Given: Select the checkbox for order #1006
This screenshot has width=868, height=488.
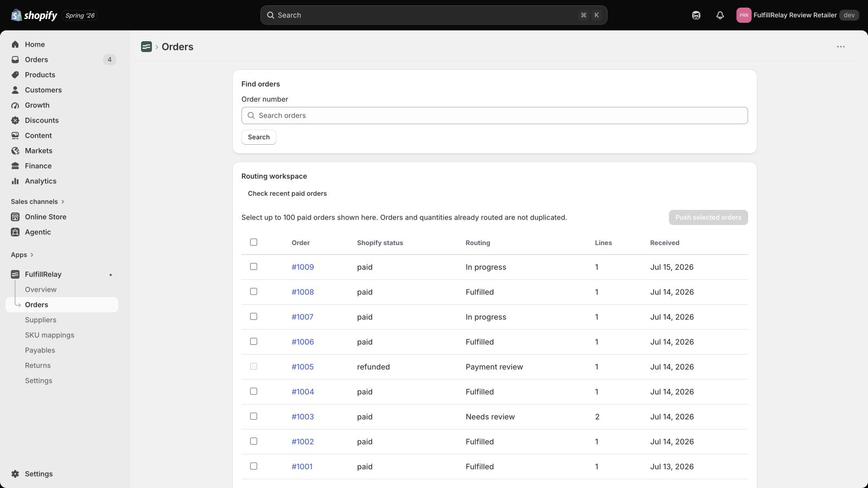Looking at the screenshot, I should pyautogui.click(x=253, y=342).
